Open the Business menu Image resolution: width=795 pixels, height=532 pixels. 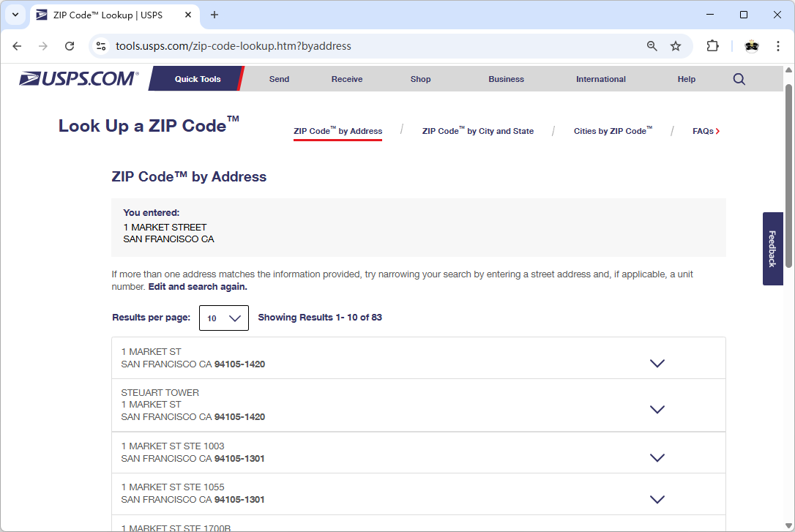click(506, 79)
